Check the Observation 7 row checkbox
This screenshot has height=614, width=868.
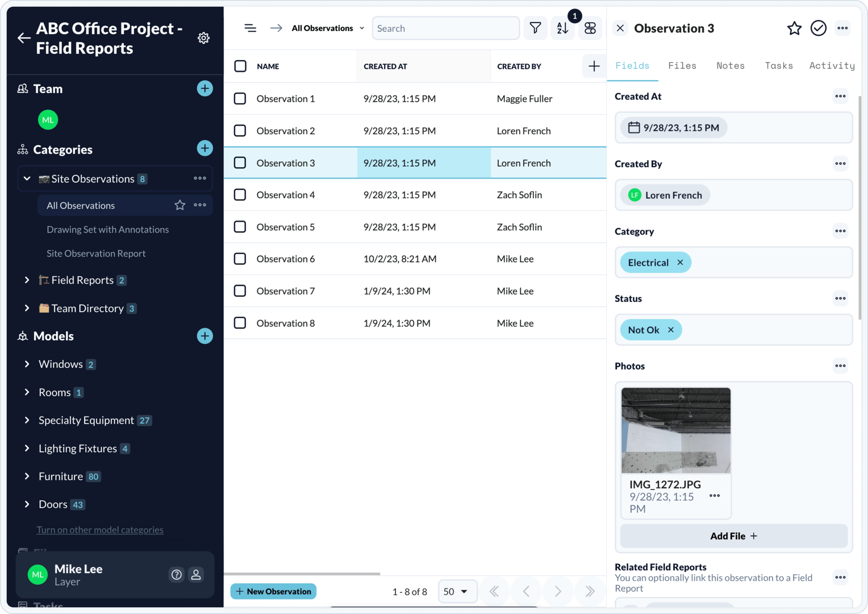(x=240, y=291)
